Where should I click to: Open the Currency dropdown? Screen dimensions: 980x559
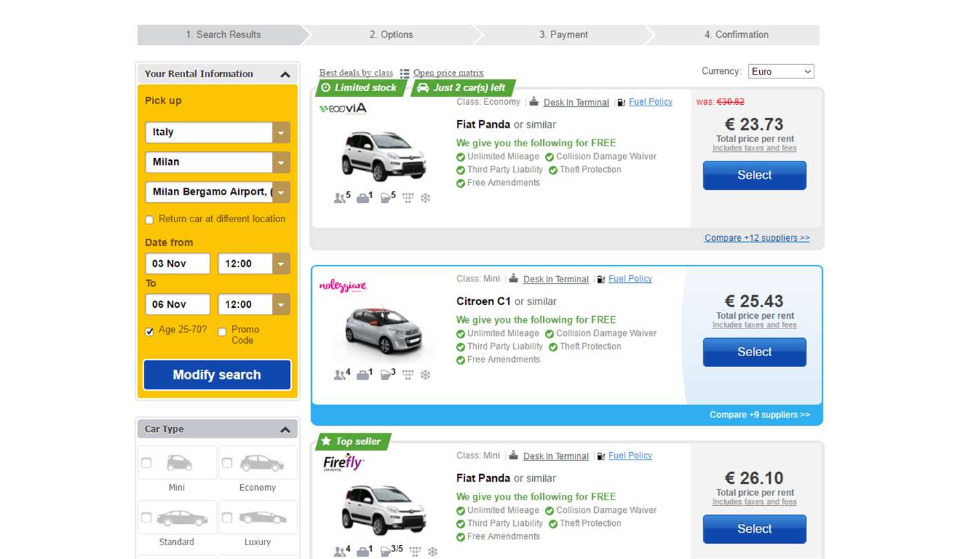pyautogui.click(x=781, y=72)
